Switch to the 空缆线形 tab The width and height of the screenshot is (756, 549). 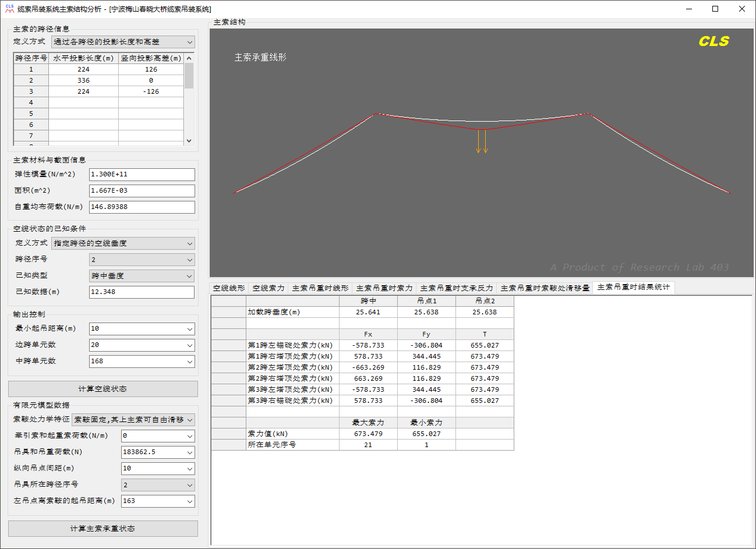click(x=229, y=288)
